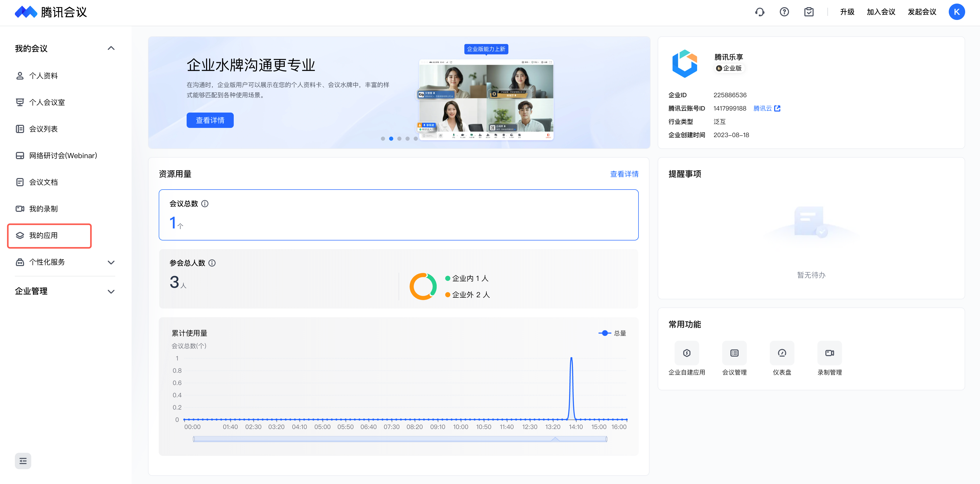Open the 录制管理 shortcut icon
980x484 pixels.
coord(829,353)
